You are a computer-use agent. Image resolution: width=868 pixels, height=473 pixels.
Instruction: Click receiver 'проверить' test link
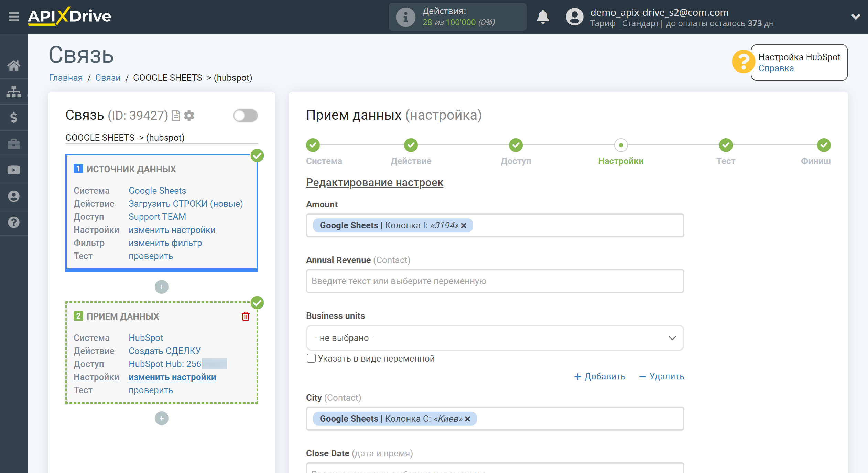click(x=151, y=390)
